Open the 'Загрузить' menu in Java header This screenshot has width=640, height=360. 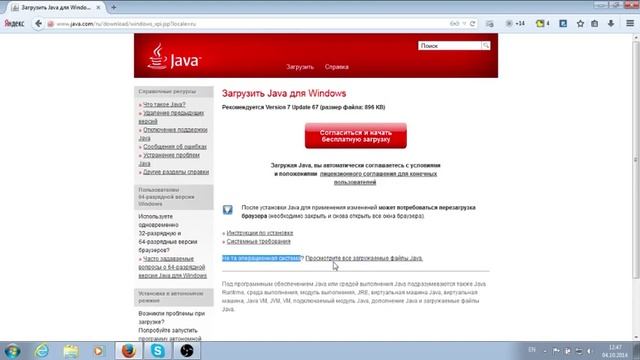(300, 67)
